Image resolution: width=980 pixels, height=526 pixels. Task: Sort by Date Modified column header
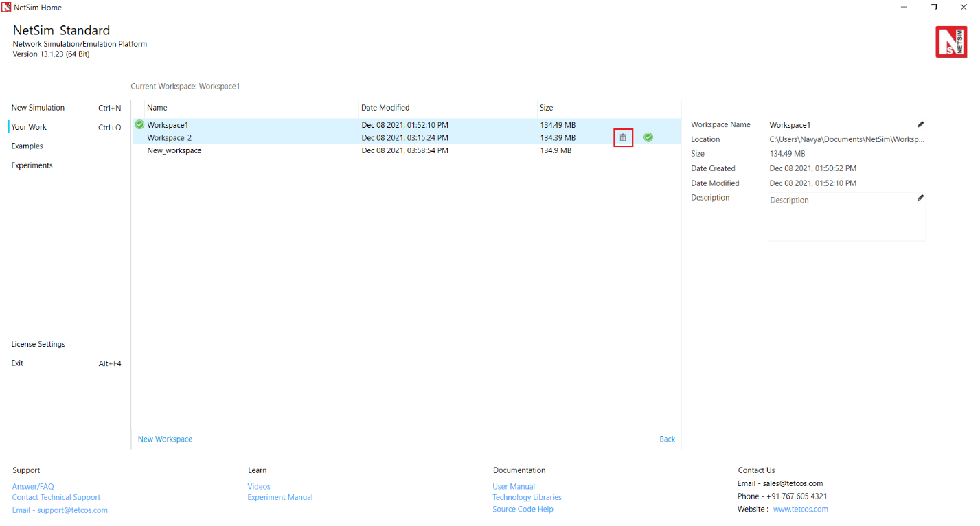click(x=385, y=108)
